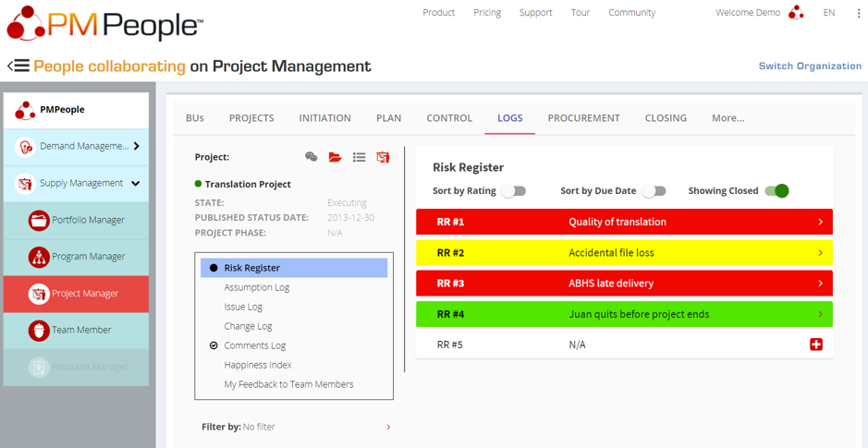The width and height of the screenshot is (868, 448).
Task: Open the Assumption Log
Action: tap(257, 287)
